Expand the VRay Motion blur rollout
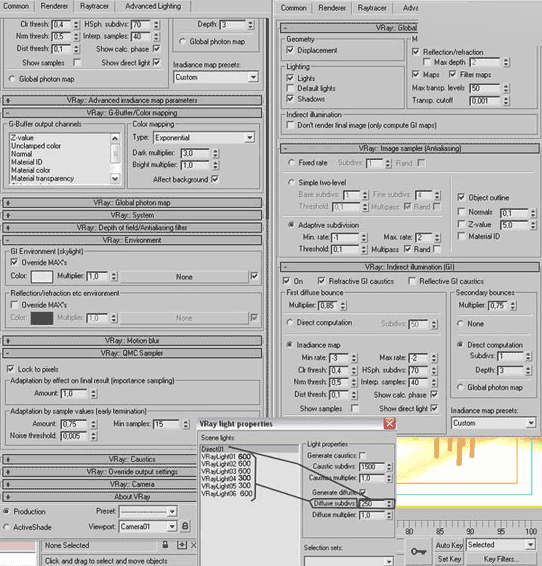This screenshot has width=542, height=566. 132,341
